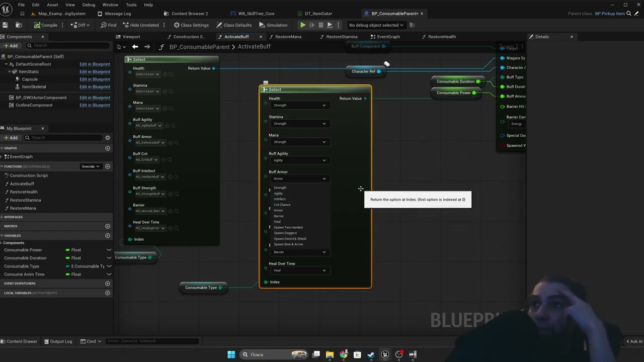Switch to the DT_ItemData asset tab

pyautogui.click(x=318, y=14)
